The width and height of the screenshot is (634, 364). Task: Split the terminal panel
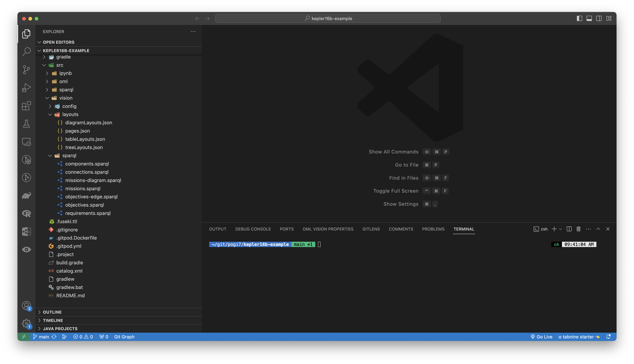pos(569,229)
